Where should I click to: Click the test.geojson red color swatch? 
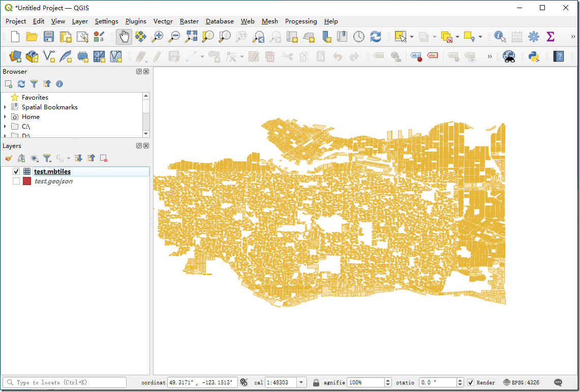(x=27, y=182)
